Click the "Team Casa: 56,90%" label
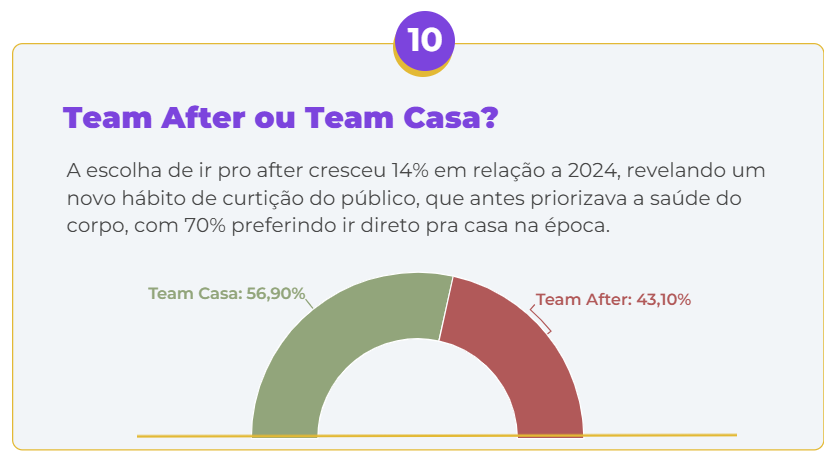 (226, 293)
